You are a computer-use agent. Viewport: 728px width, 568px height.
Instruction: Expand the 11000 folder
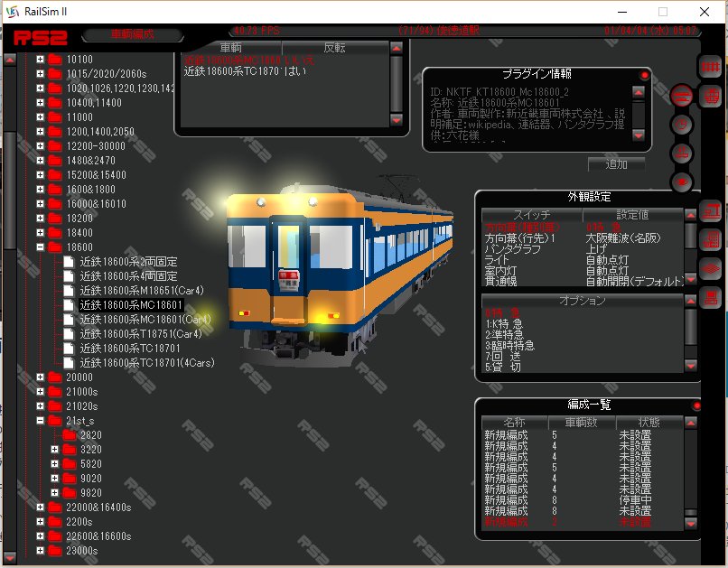pos(40,117)
